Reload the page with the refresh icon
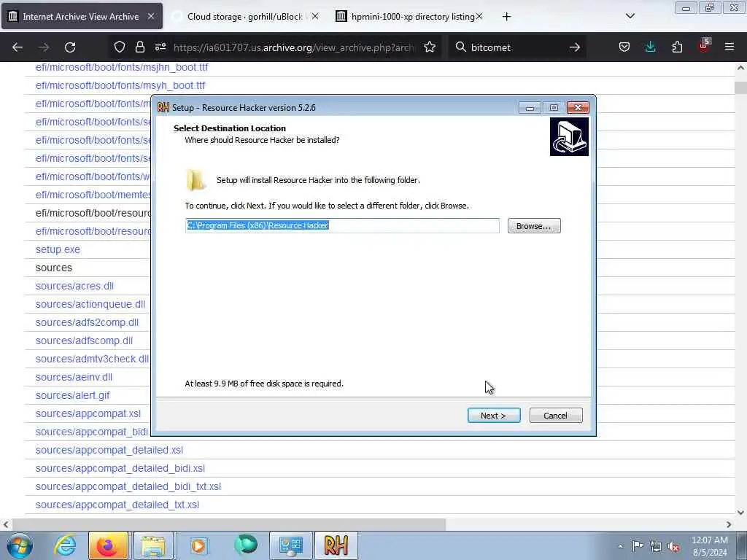The height and width of the screenshot is (560, 747). pyautogui.click(x=70, y=47)
